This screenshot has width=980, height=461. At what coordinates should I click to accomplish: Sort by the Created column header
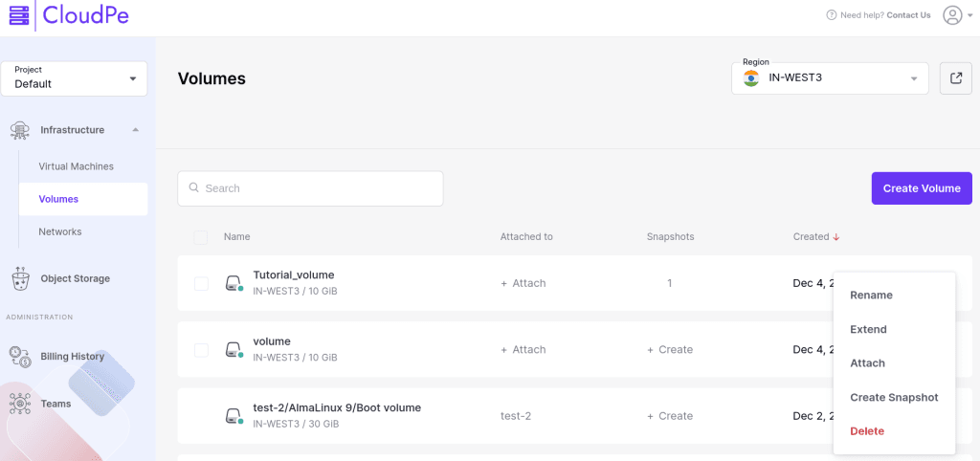pos(811,237)
